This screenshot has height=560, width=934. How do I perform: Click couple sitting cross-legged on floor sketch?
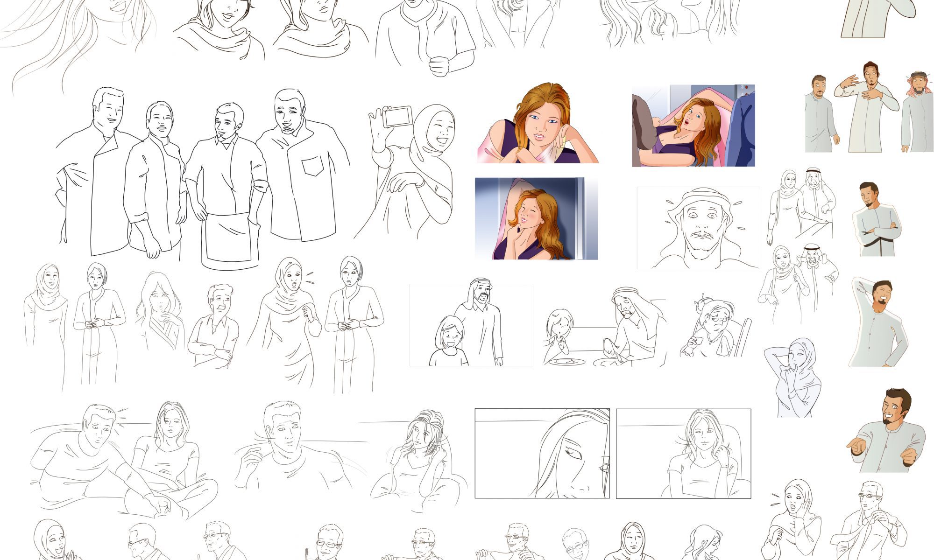[126, 460]
